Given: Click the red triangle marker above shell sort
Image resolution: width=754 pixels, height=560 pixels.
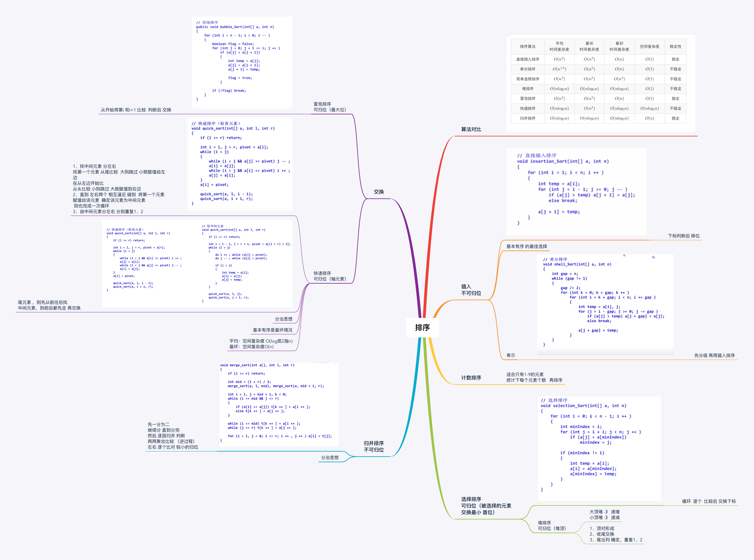Looking at the screenshot, I should 624,255.
